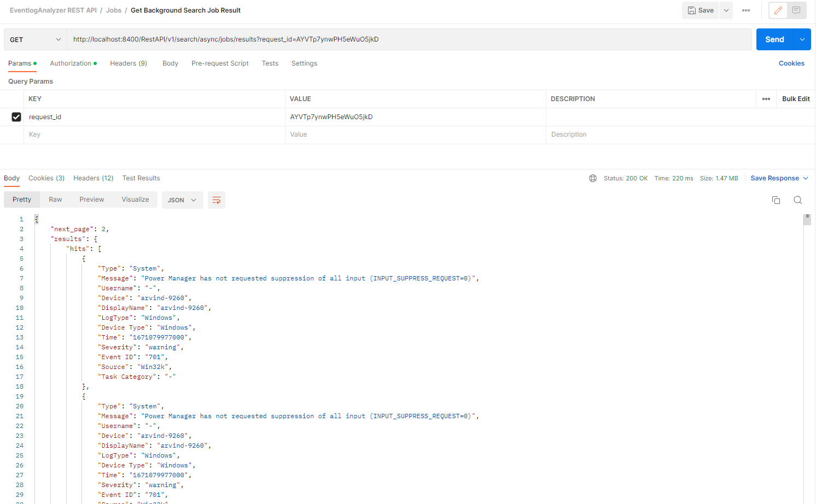Open the GET method dropdown
Image resolution: width=816 pixels, height=504 pixels.
tap(35, 39)
